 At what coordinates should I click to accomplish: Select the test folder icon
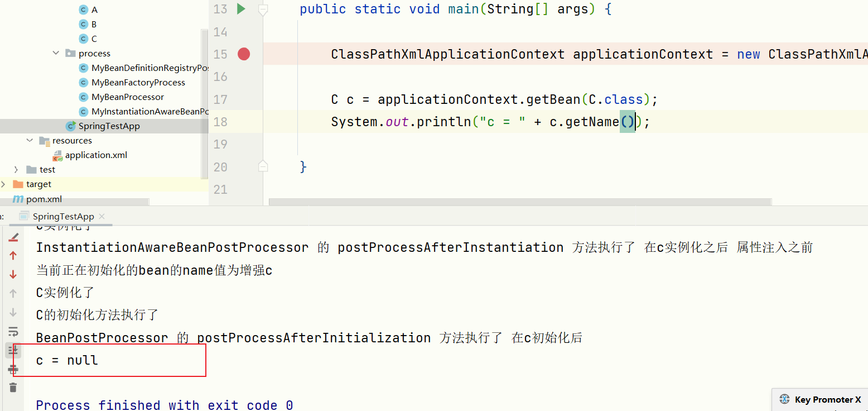coord(31,169)
